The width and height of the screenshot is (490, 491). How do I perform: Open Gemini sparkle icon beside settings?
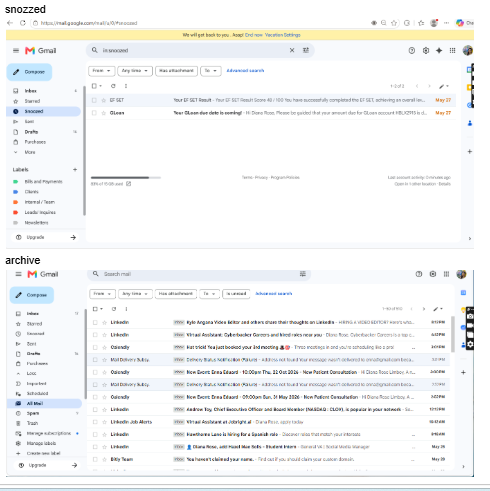[439, 51]
